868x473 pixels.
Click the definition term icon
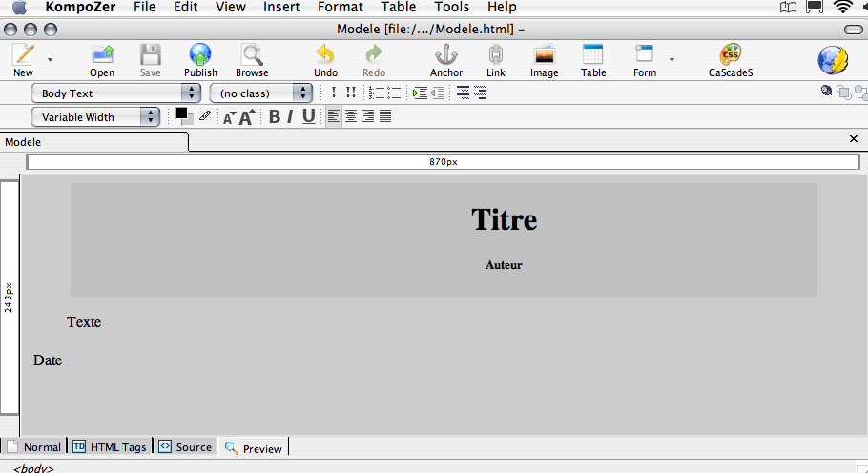(463, 93)
